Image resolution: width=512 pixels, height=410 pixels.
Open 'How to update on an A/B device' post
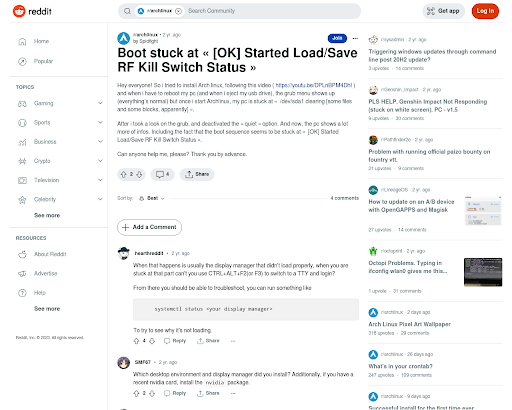pos(411,206)
